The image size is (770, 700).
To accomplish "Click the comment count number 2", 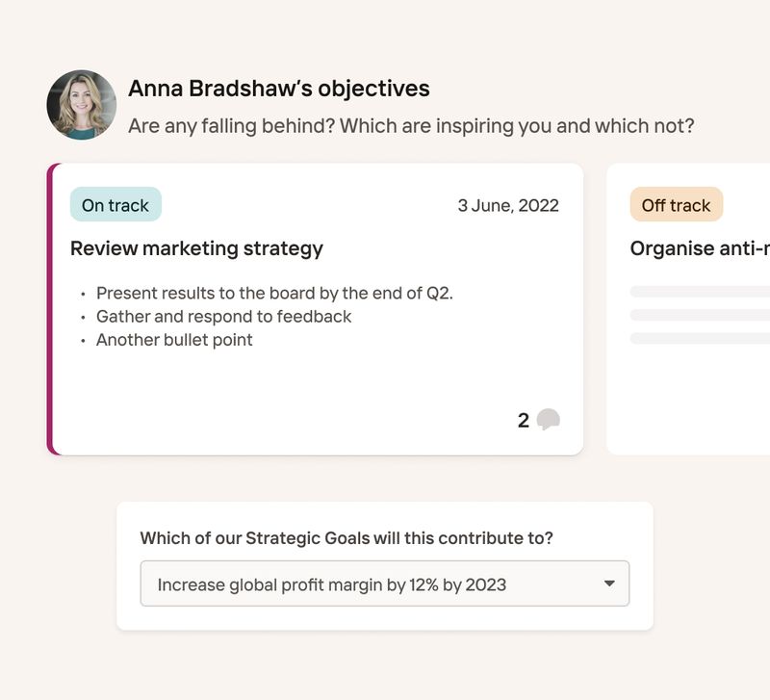I will (x=524, y=421).
